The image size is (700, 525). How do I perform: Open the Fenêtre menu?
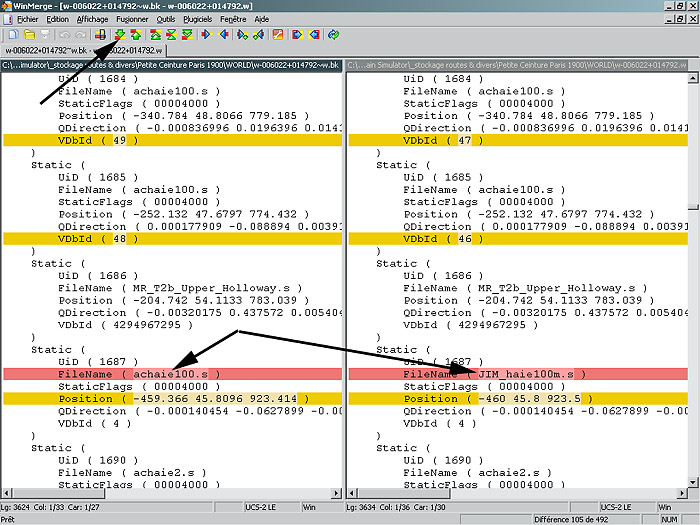(233, 19)
